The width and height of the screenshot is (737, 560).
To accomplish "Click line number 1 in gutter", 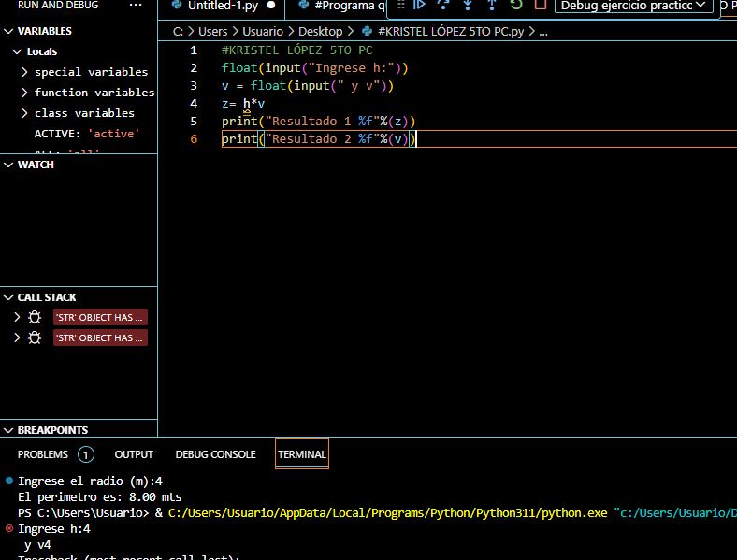I will 194,50.
